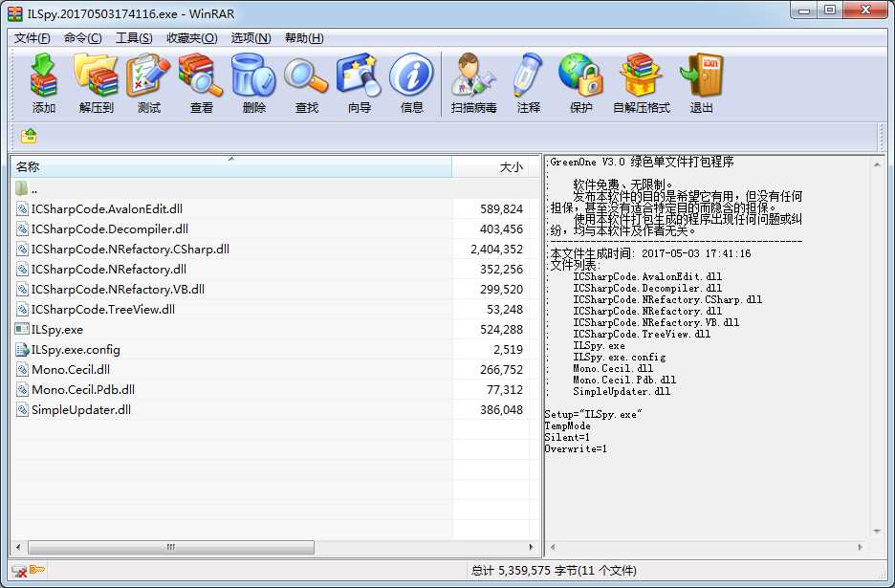Click the size value 386,048
Image resolution: width=895 pixels, height=588 pixels.
(x=501, y=409)
